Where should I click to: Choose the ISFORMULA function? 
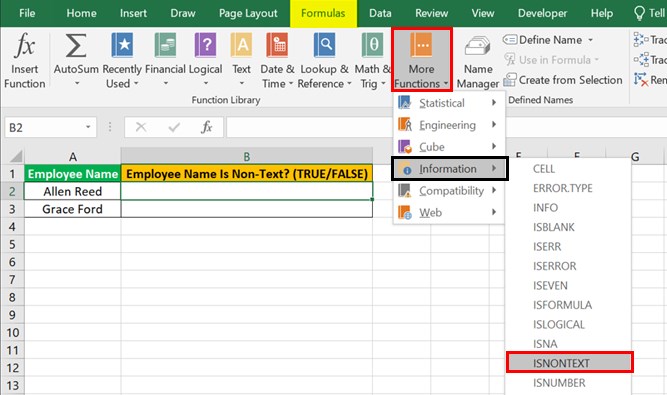click(x=568, y=305)
